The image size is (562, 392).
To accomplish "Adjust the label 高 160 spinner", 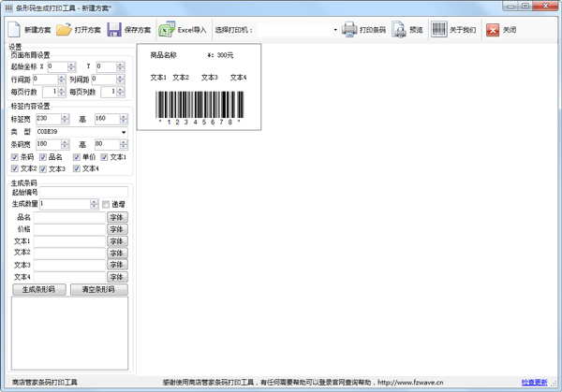I will [x=124, y=119].
